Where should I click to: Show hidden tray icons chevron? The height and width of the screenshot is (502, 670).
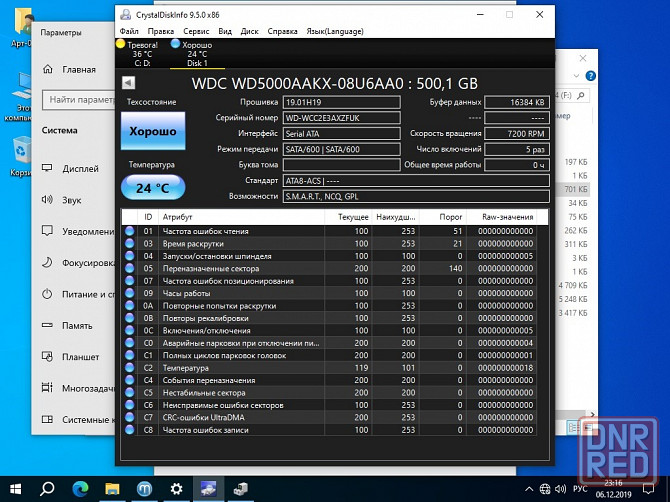529,489
